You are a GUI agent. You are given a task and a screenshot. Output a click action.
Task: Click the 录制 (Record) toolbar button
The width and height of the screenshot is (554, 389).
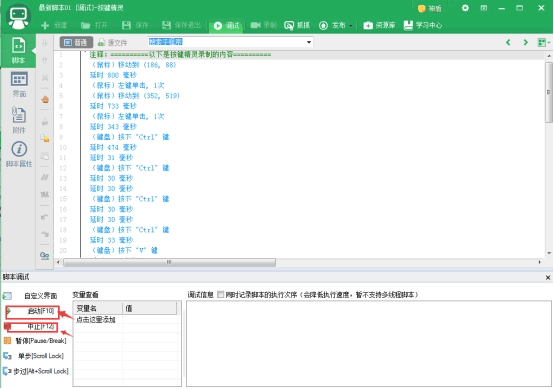tap(264, 25)
